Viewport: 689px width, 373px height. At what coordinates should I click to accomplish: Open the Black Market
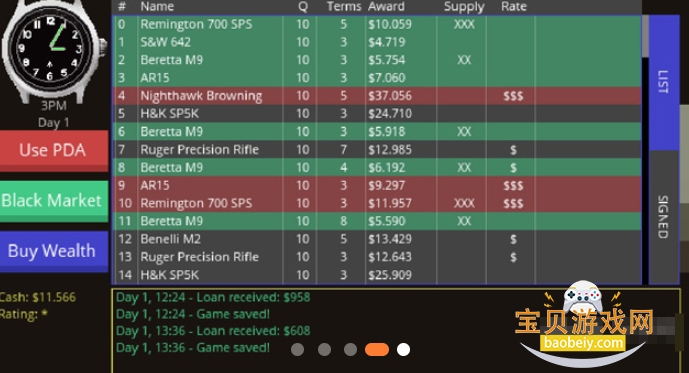(54, 201)
